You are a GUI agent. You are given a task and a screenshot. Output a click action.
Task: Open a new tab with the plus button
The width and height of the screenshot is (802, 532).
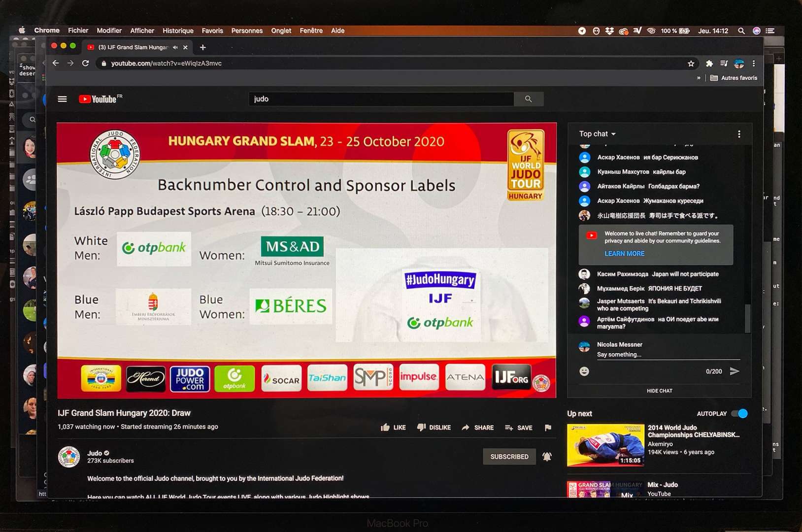pyautogui.click(x=202, y=47)
